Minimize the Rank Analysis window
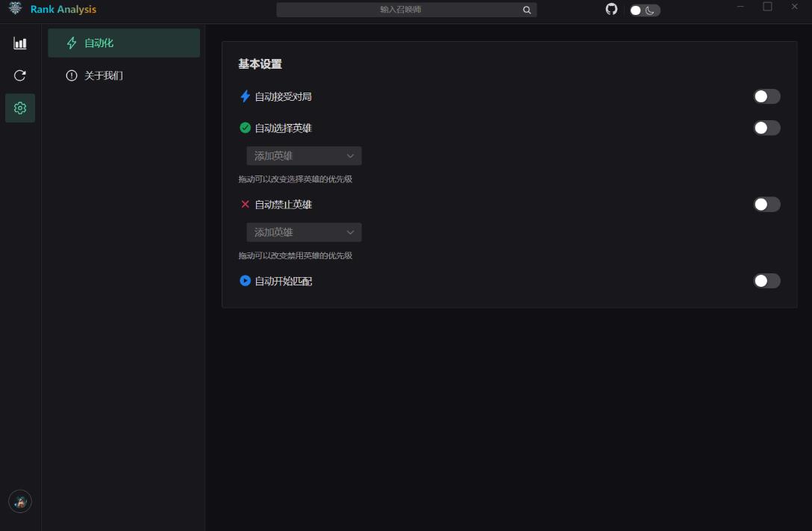 [x=740, y=7]
